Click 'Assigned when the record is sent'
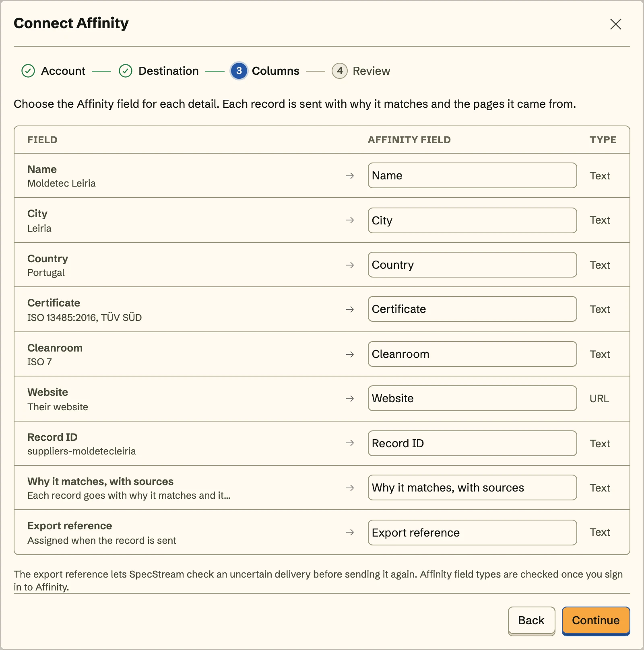Image resolution: width=644 pixels, height=650 pixels. coord(102,541)
